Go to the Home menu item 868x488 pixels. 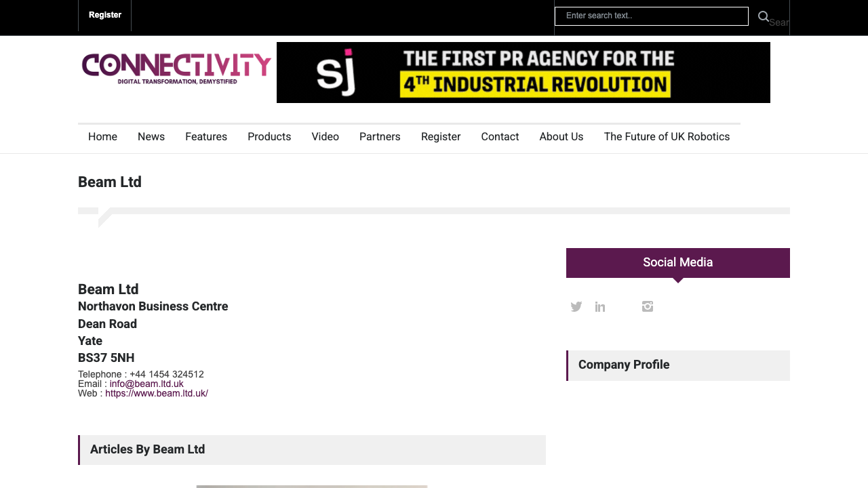click(x=102, y=137)
